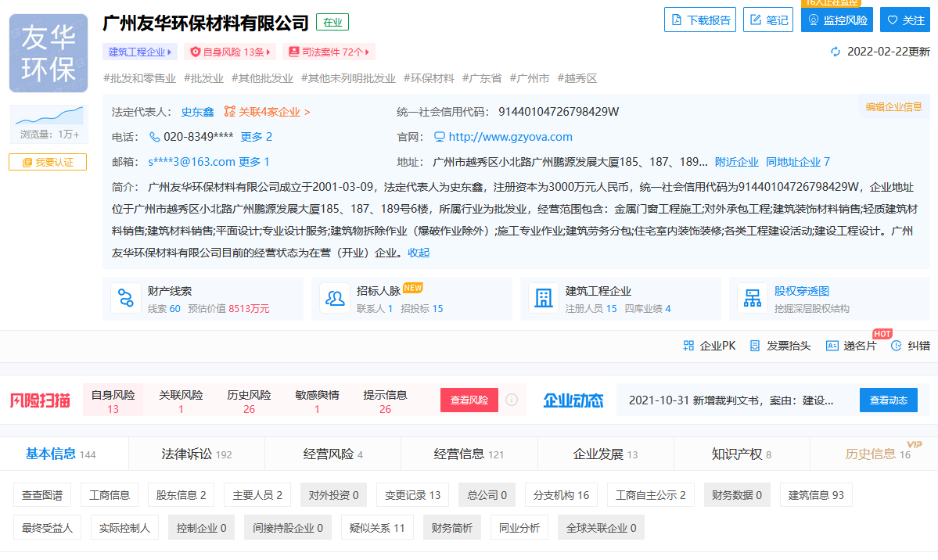Screen dimensions: 938x560
Task: Switch to the 法律诉讼 tab
Action: pos(196,454)
